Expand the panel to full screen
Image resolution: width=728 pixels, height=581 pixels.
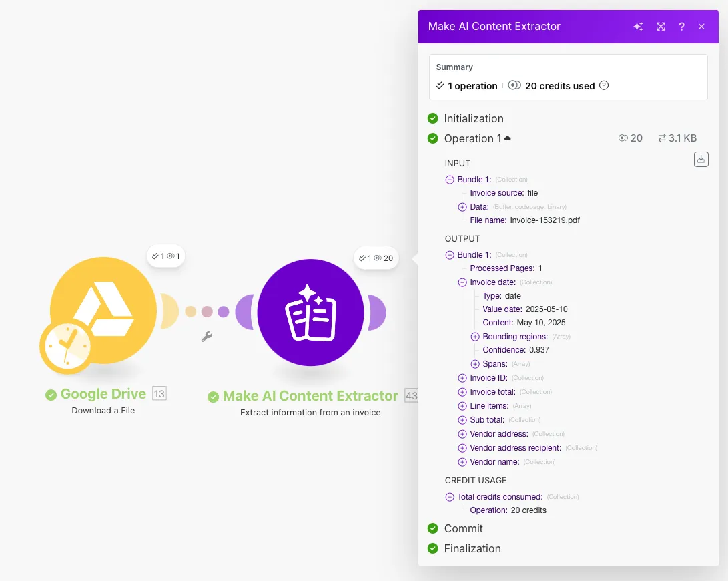[x=661, y=27]
